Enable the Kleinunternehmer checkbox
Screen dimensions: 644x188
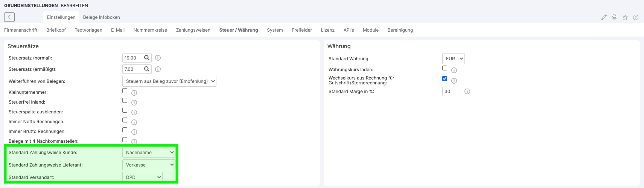tap(125, 91)
